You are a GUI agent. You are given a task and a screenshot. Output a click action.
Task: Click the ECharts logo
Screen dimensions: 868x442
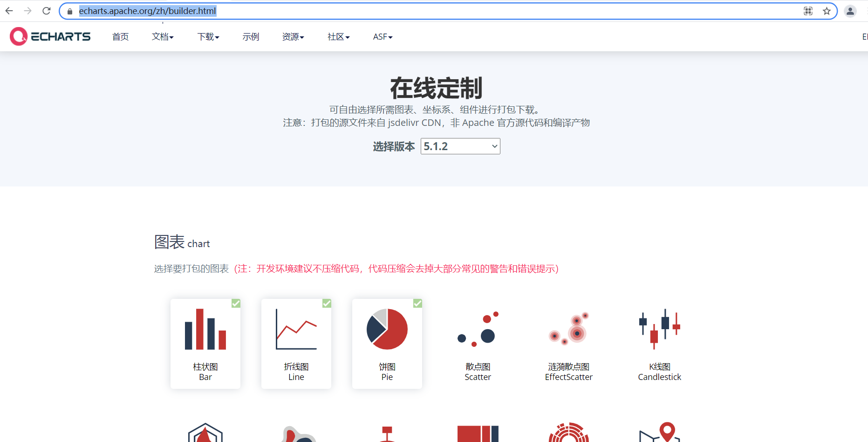(x=50, y=36)
